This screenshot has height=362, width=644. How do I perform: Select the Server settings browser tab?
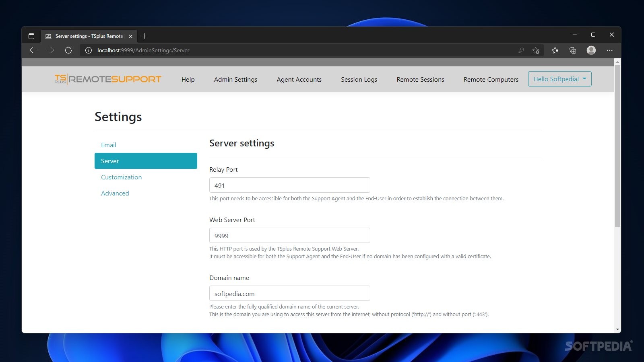89,36
